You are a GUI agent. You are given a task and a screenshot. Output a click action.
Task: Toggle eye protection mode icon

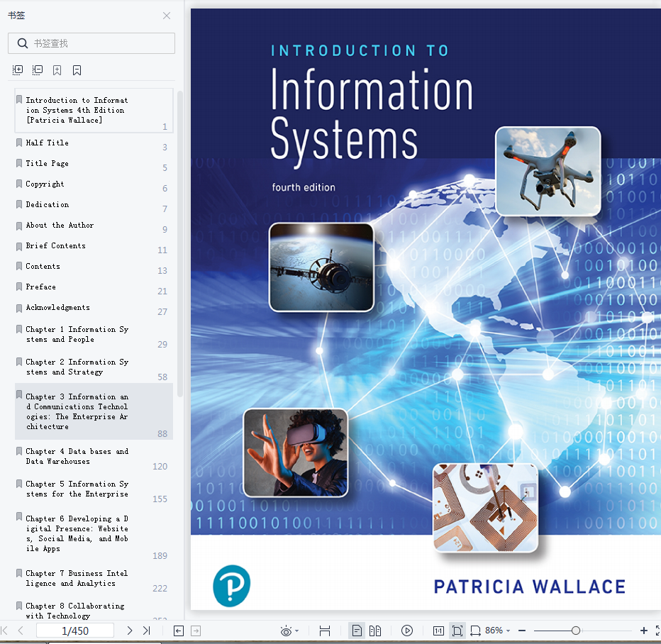pyautogui.click(x=286, y=631)
